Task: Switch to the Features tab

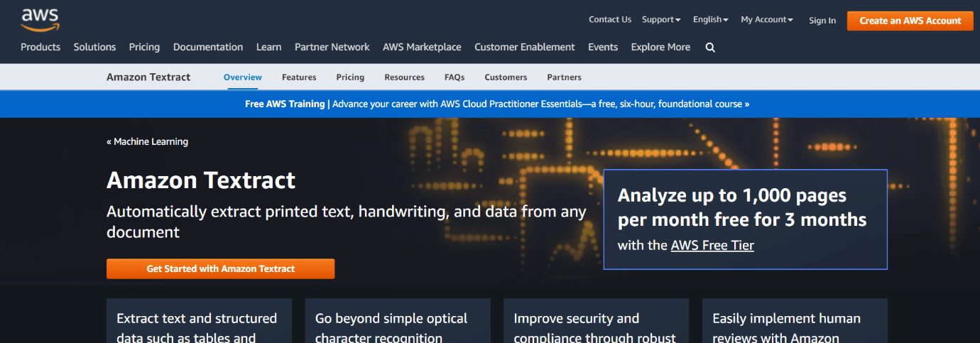Action: point(299,77)
